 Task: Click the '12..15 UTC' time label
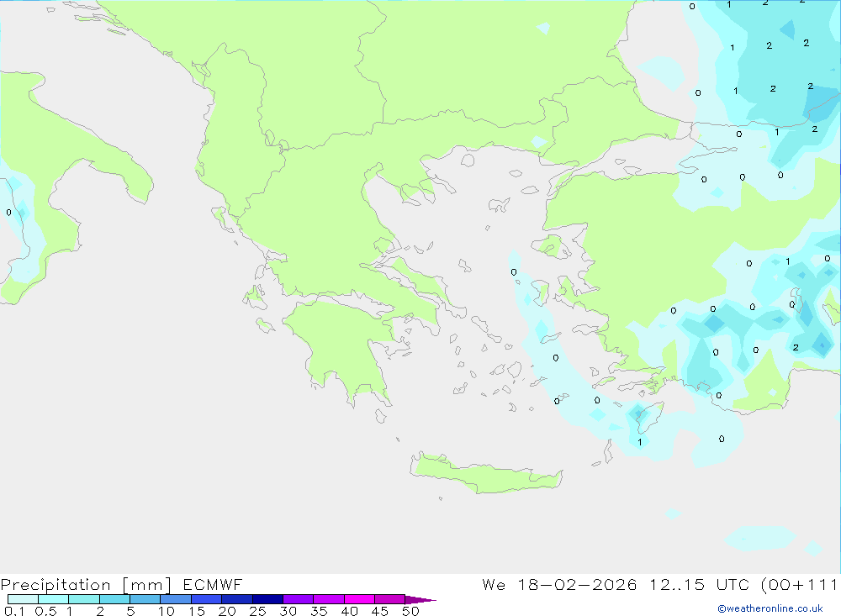point(700,584)
